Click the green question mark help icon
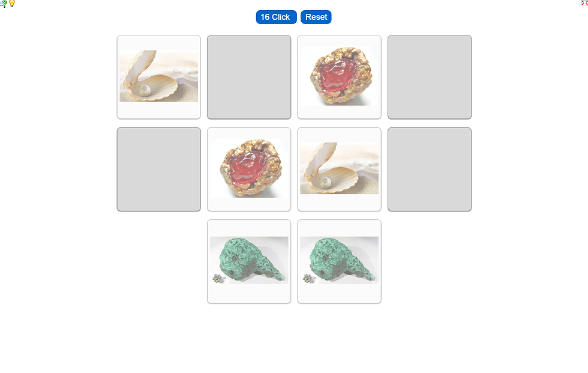The image size is (588, 373). click(4, 4)
